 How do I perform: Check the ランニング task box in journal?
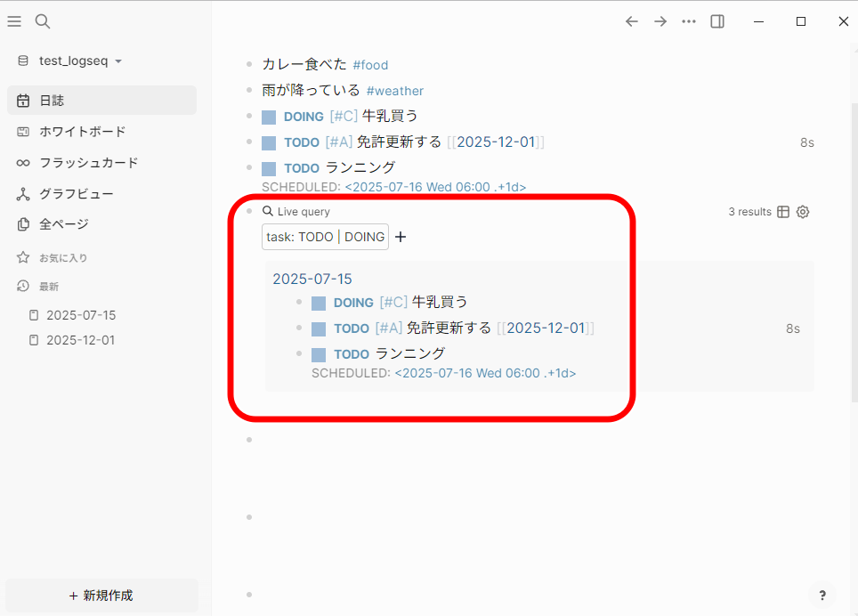(269, 168)
